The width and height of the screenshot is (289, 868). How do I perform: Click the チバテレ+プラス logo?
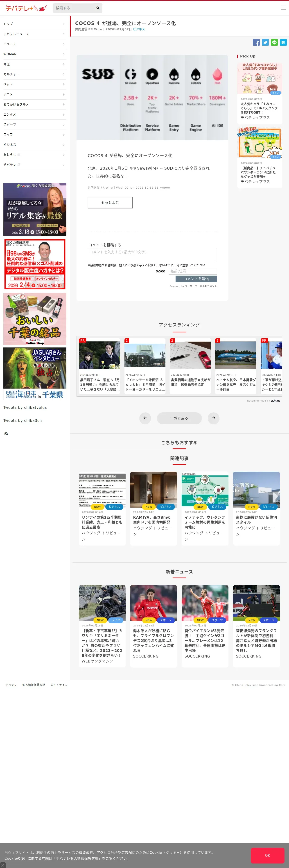coord(26,8)
